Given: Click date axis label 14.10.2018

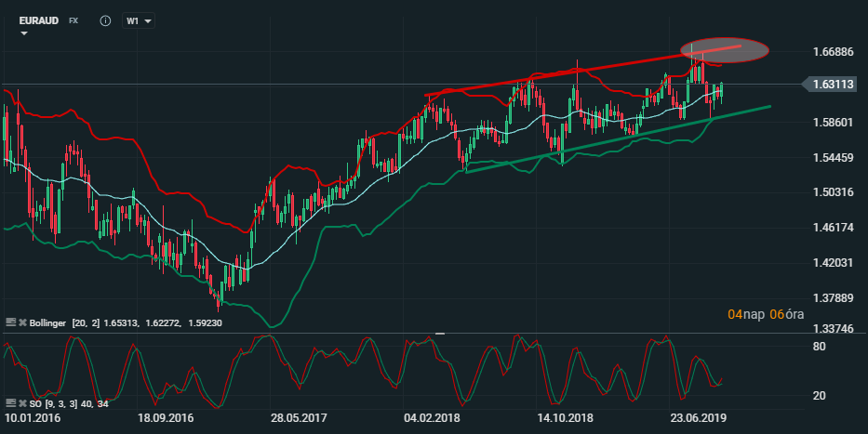Looking at the screenshot, I should [565, 418].
